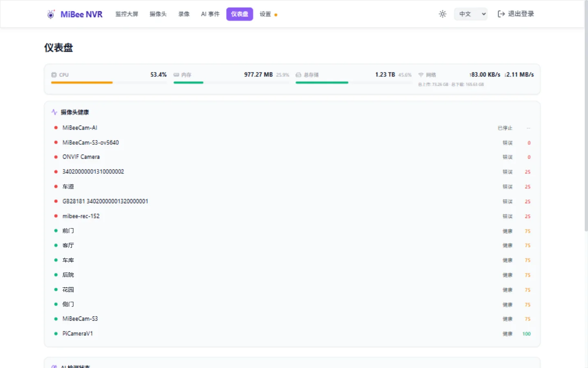Click the green 总存储 usage bar
Viewport: 588px width, 368px height.
(322, 83)
